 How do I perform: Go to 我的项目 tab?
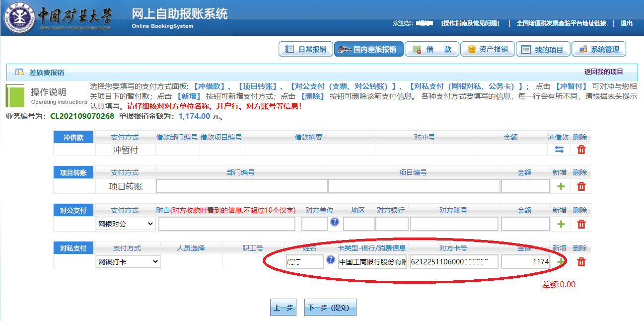pos(543,49)
